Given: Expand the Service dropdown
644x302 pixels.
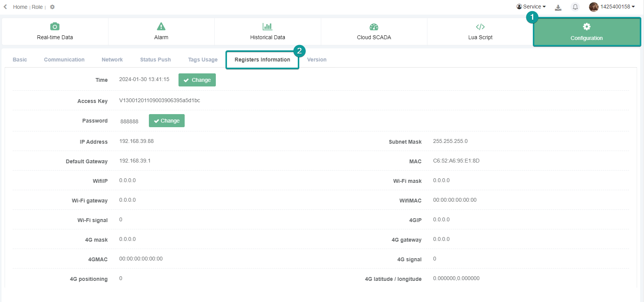Looking at the screenshot, I should [x=531, y=7].
